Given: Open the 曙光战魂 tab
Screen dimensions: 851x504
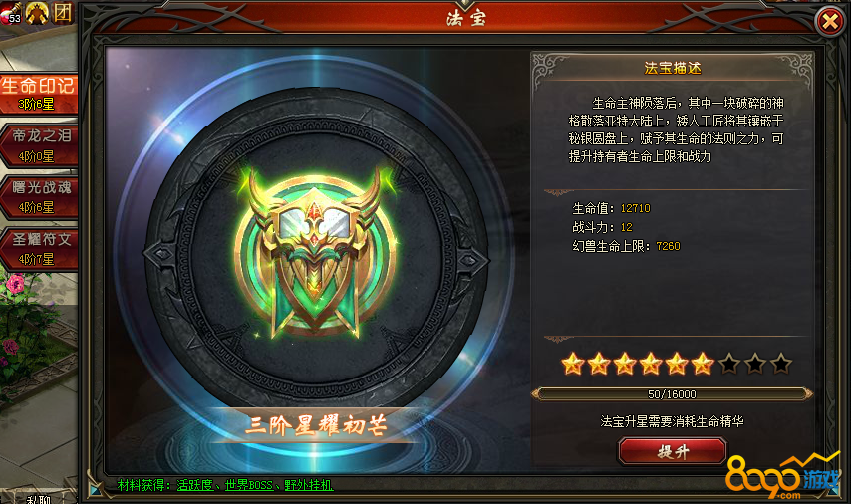Looking at the screenshot, I should click(39, 196).
